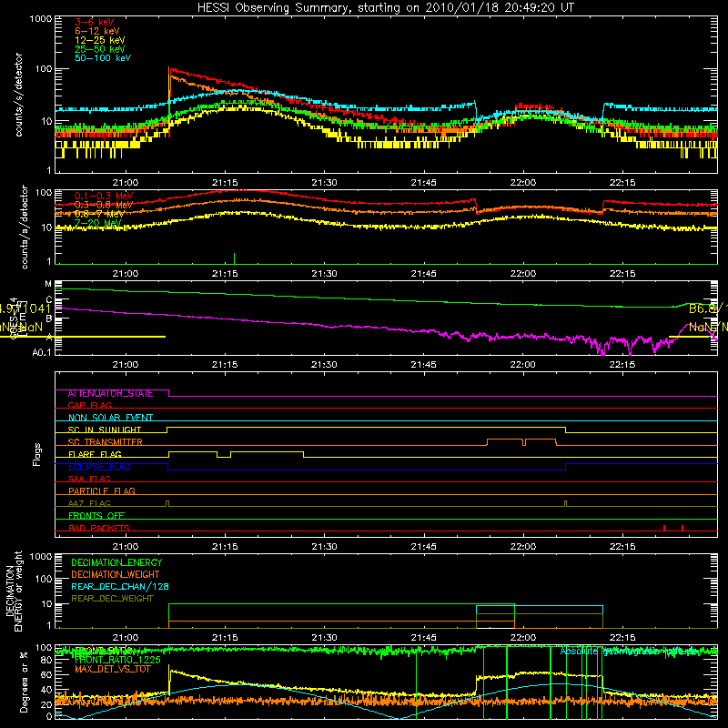The height and width of the screenshot is (728, 728).
Task: Select the MAX_DET_VS_TOT legend label
Action: click(x=112, y=669)
